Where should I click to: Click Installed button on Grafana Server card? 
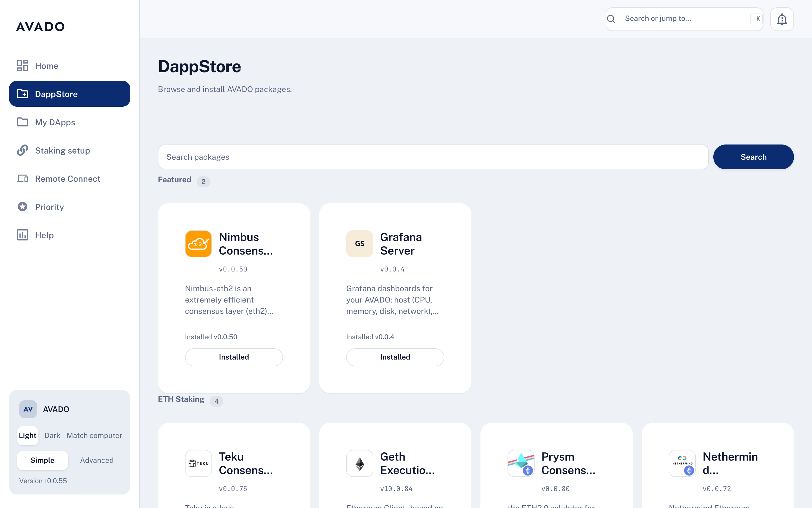(x=395, y=357)
